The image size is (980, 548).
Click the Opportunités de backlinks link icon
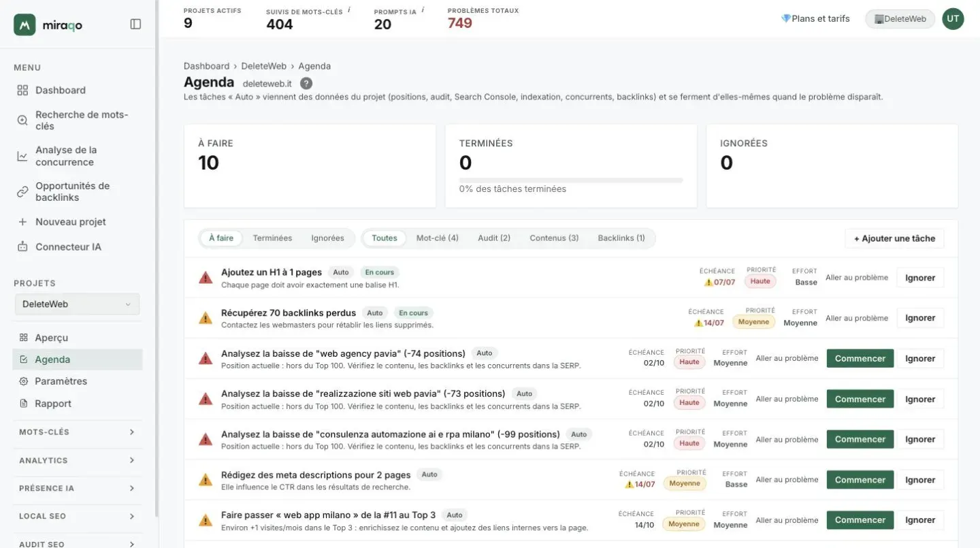(22, 192)
